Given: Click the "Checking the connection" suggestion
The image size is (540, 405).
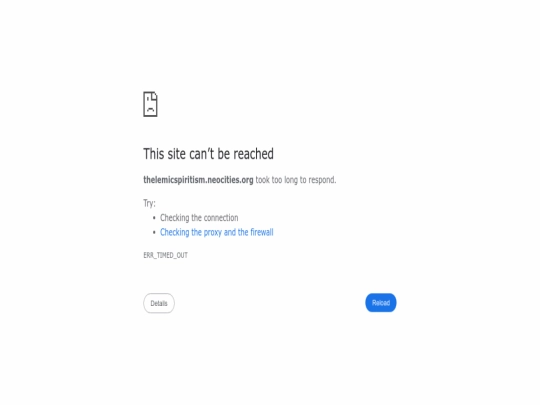Looking at the screenshot, I should [199, 218].
